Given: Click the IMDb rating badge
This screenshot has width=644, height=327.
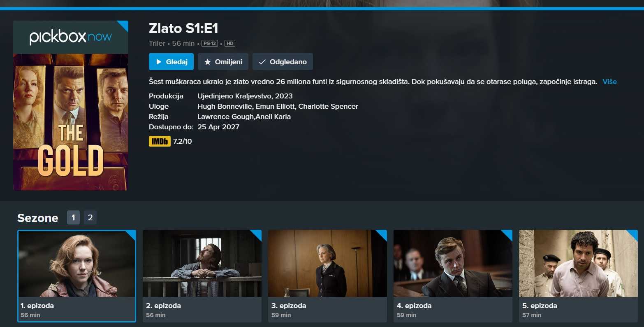Looking at the screenshot, I should 160,141.
